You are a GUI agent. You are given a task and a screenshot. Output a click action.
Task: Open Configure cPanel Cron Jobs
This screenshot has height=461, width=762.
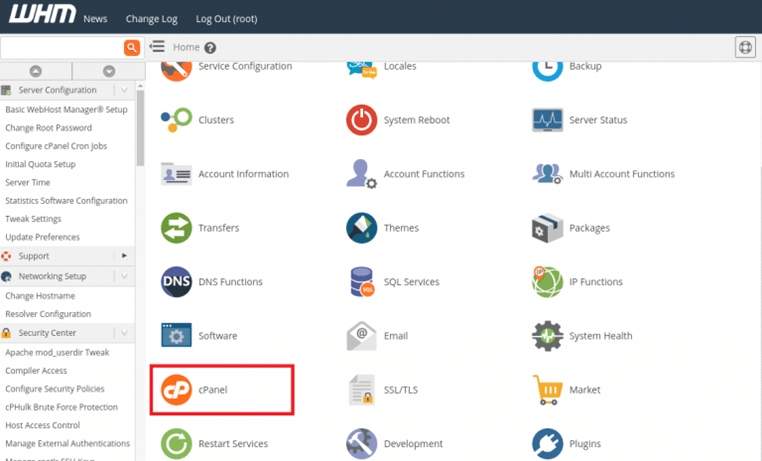[56, 146]
